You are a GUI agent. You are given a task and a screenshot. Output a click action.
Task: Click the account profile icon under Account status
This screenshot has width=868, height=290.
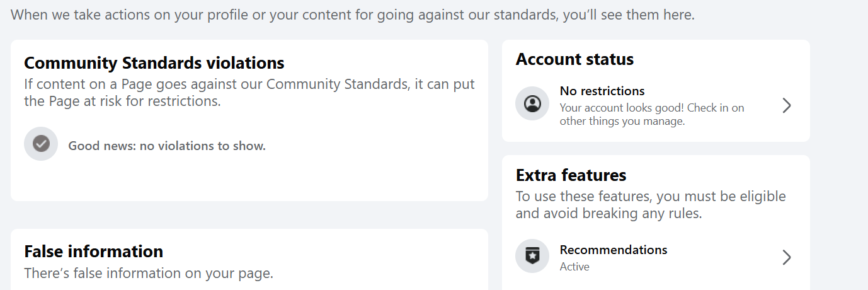pos(532,103)
